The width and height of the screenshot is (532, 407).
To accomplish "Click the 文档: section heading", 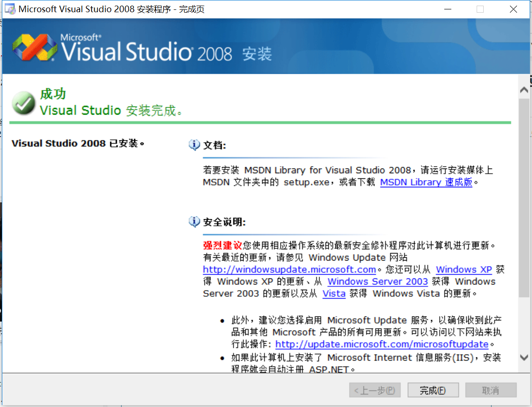I will [214, 145].
